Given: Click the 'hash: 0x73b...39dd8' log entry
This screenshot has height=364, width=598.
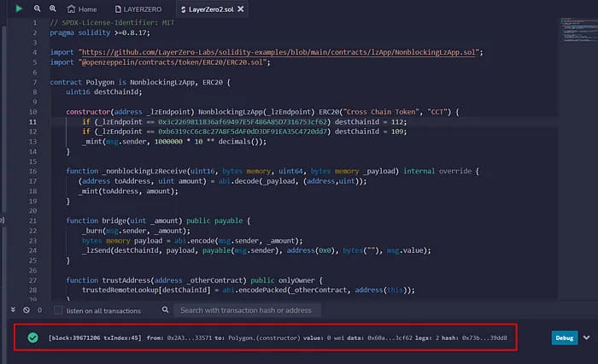Looking at the screenshot, I should 474,338.
